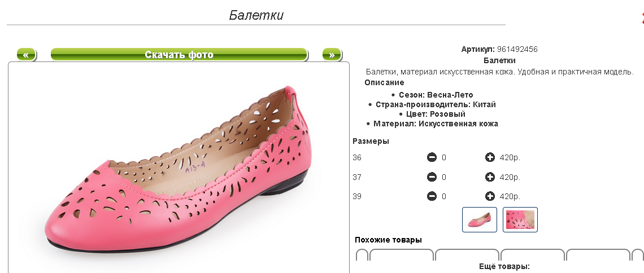This screenshot has height=273, width=644.
Task: Click the quantity value for size 37
Action: click(x=444, y=177)
